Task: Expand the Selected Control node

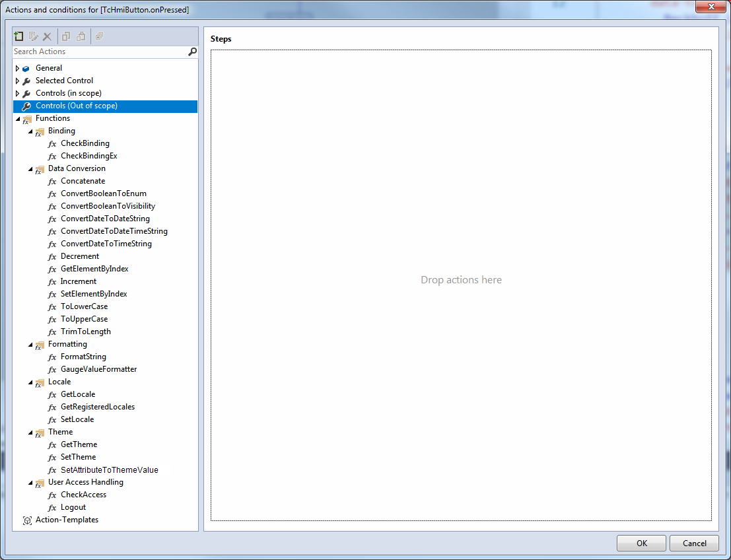Action: pos(17,81)
